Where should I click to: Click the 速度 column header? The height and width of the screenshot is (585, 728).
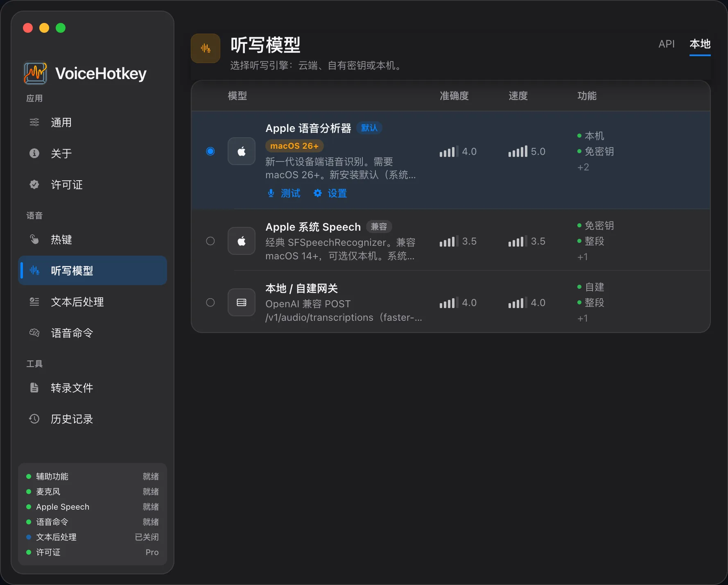[518, 95]
